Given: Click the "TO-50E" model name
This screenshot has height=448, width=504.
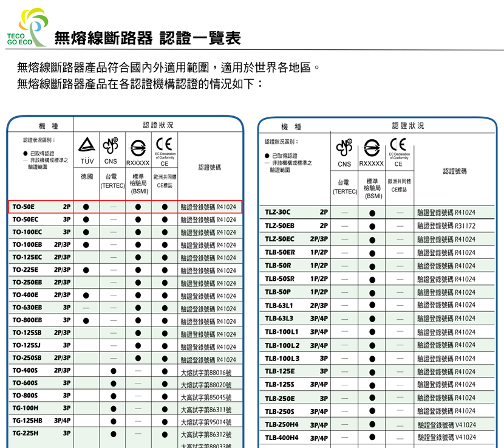Looking at the screenshot, I should pos(23,207).
